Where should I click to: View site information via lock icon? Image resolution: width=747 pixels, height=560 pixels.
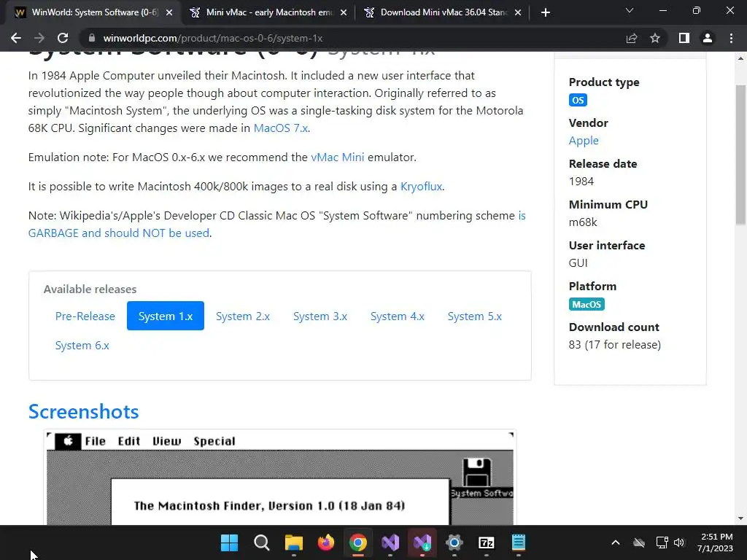pyautogui.click(x=92, y=38)
